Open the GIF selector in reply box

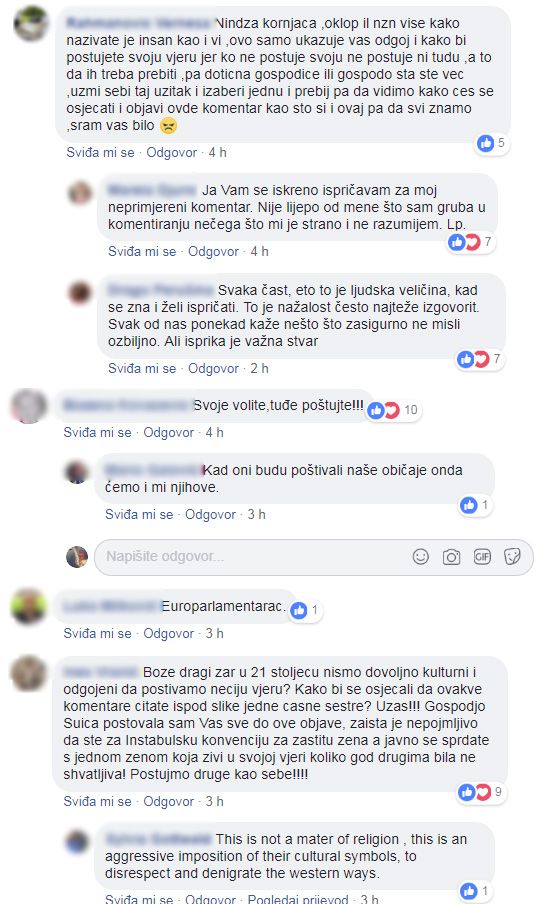point(482,556)
